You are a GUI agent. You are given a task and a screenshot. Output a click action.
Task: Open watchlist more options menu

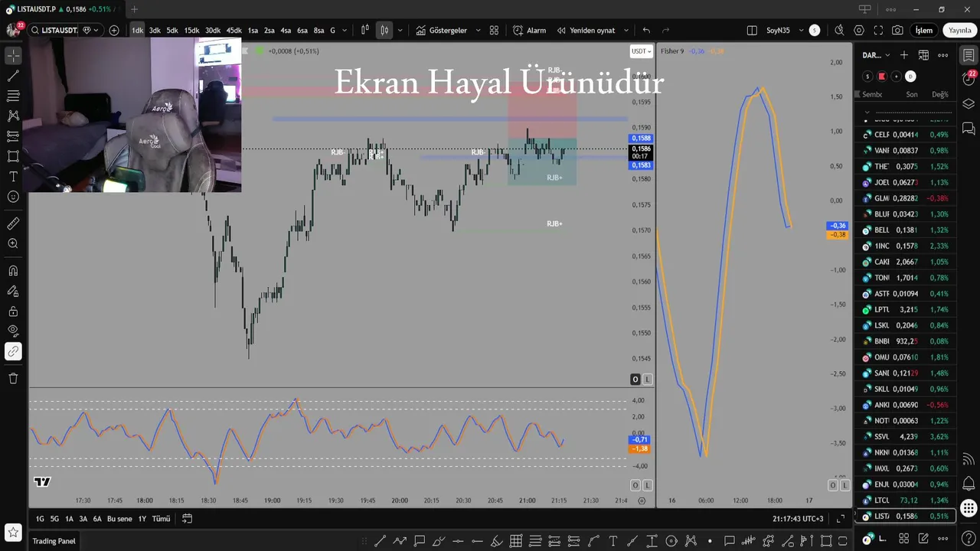pyautogui.click(x=942, y=55)
